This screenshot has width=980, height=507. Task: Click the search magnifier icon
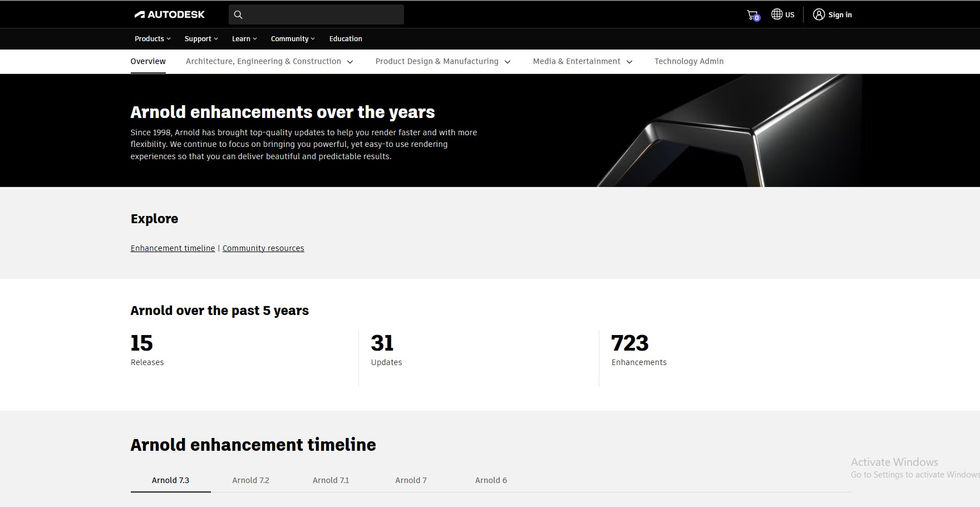click(238, 14)
